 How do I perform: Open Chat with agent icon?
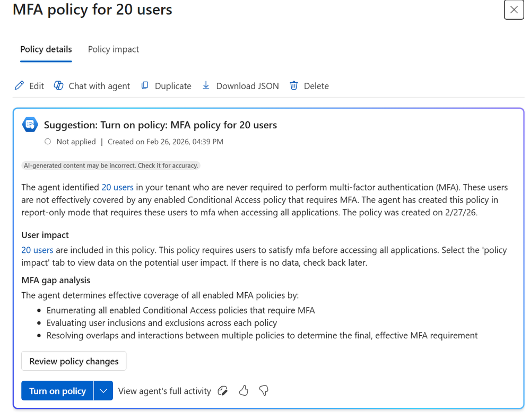point(59,85)
